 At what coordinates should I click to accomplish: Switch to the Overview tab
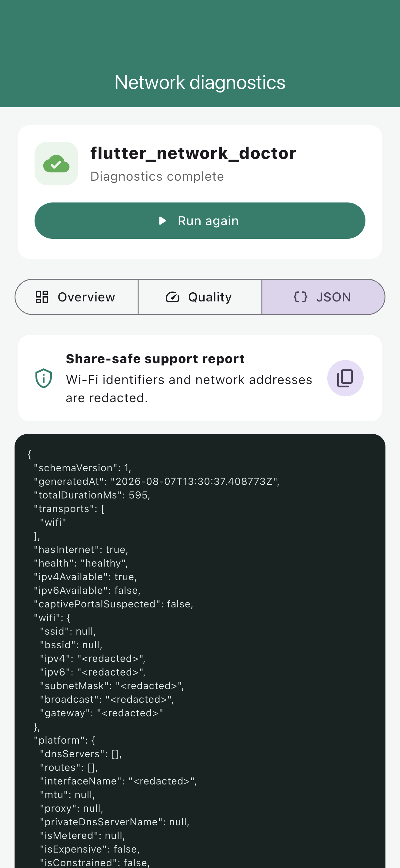point(77,297)
